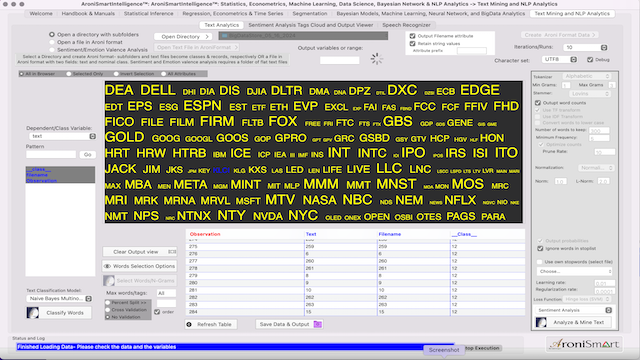This screenshot has height=360, width=640.
Task: Click the Pattern input field
Action: tap(51, 155)
